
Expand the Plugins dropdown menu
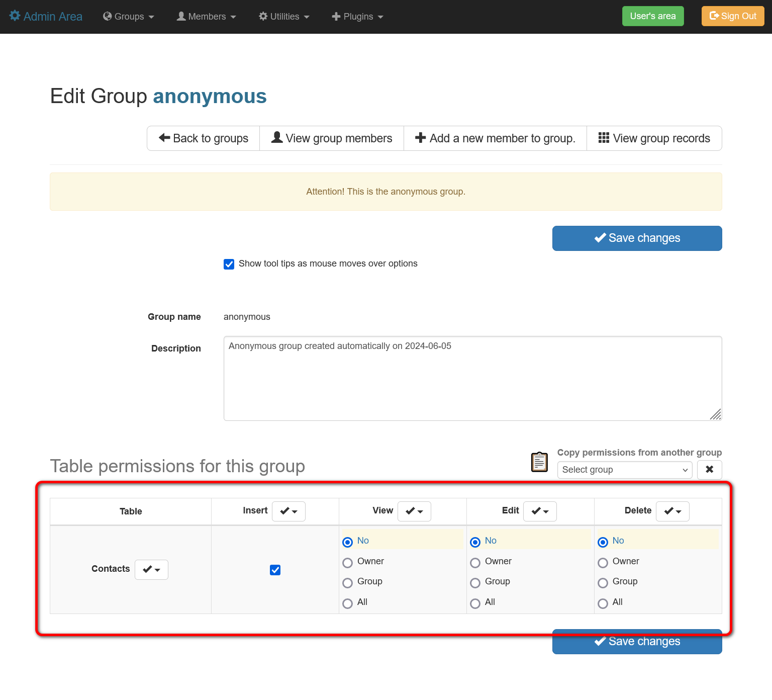coord(357,17)
